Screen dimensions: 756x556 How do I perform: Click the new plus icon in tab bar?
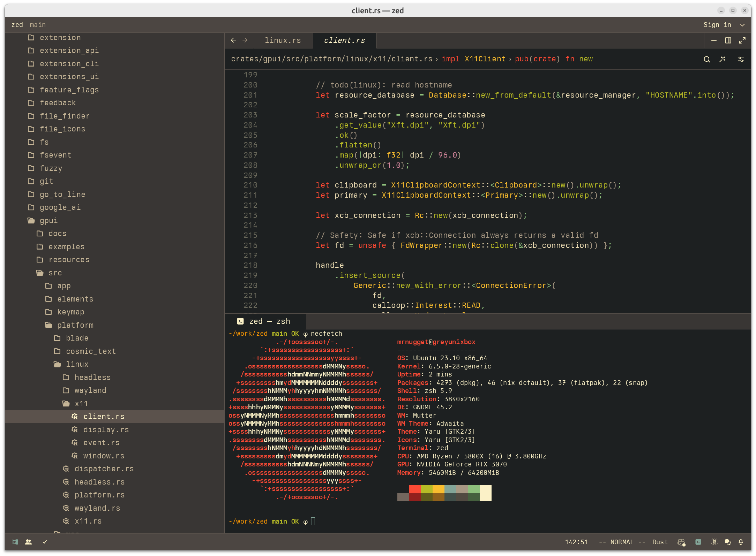714,40
